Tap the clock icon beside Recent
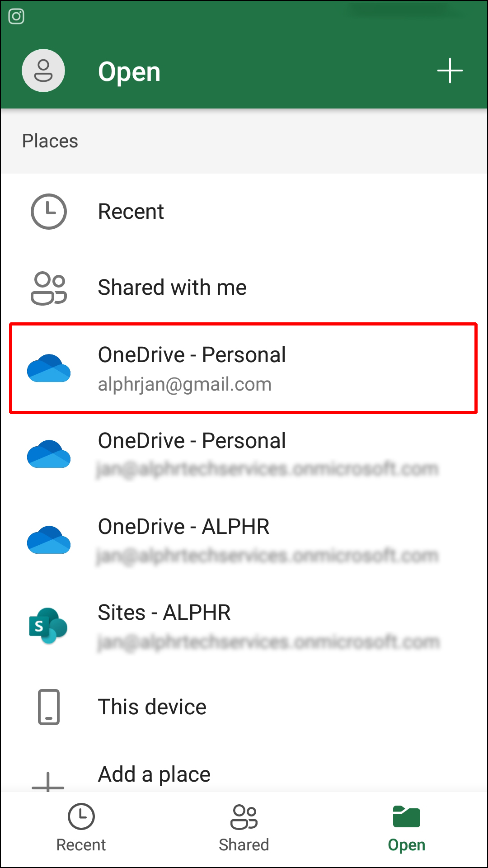488x868 pixels. [49, 212]
